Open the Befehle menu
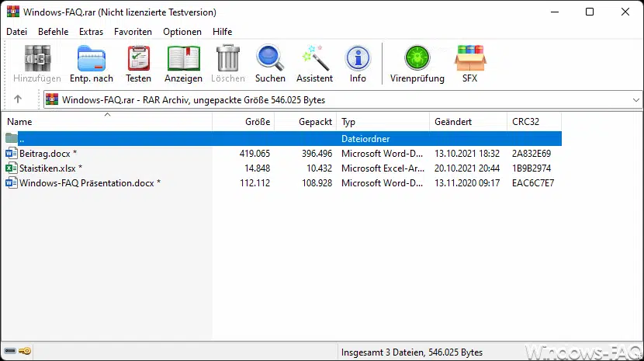 [x=53, y=32]
